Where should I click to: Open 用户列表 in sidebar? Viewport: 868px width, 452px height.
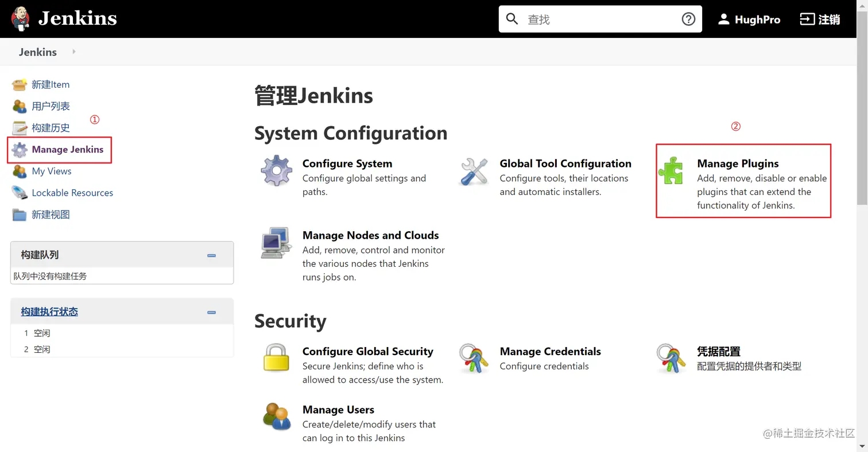click(x=51, y=106)
